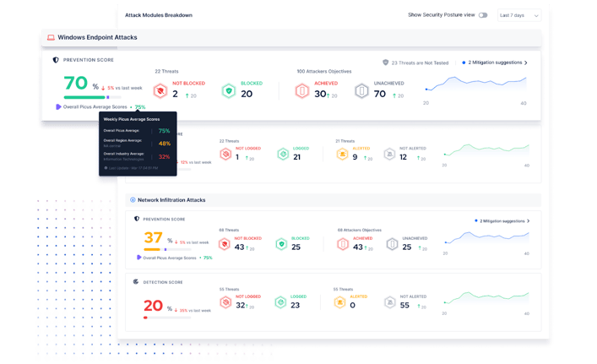Expand 2 Mitigation suggestions for Network Infiltration
Image resolution: width=597 pixels, height=364 pixels.
click(x=501, y=220)
